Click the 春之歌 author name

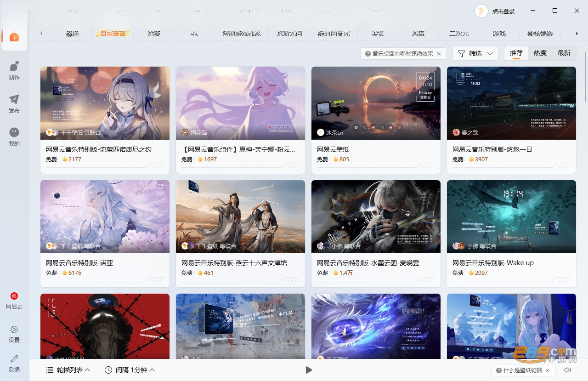pos(470,132)
